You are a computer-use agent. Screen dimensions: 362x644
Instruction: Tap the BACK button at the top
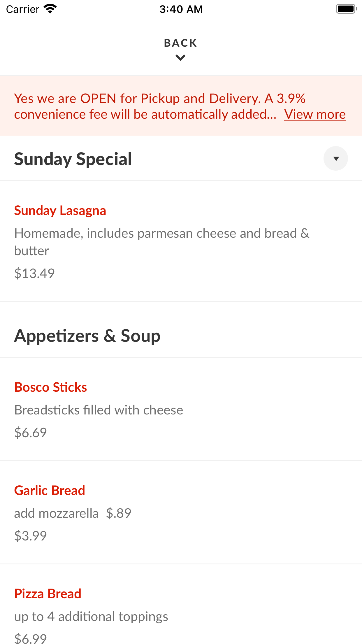tap(181, 43)
